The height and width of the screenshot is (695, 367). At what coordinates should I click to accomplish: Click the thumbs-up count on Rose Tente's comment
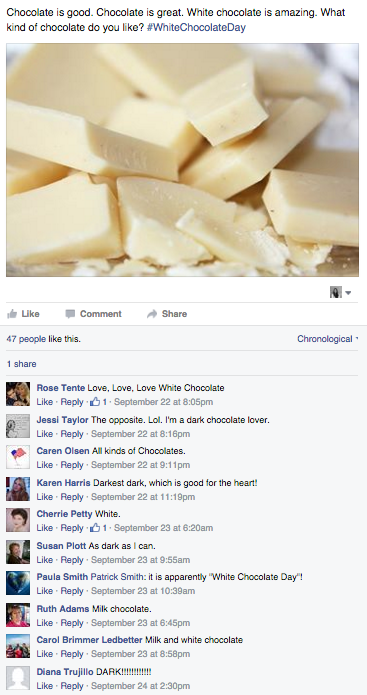98,402
